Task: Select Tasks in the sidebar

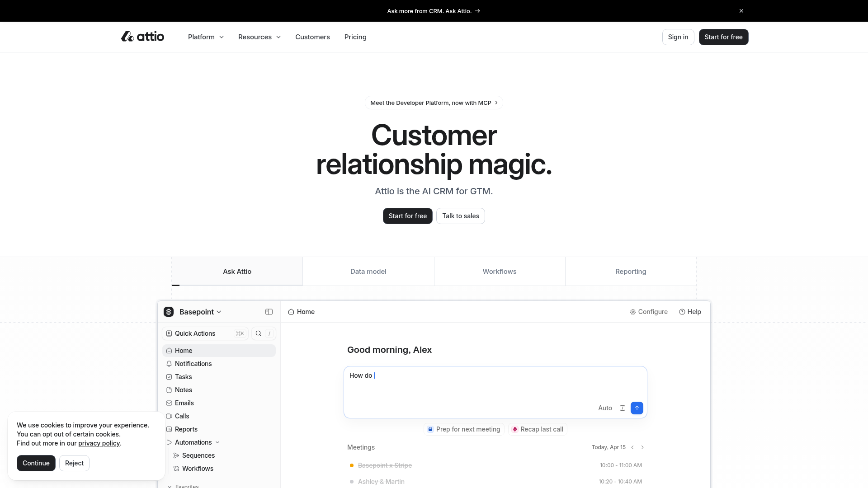Action: point(184,377)
